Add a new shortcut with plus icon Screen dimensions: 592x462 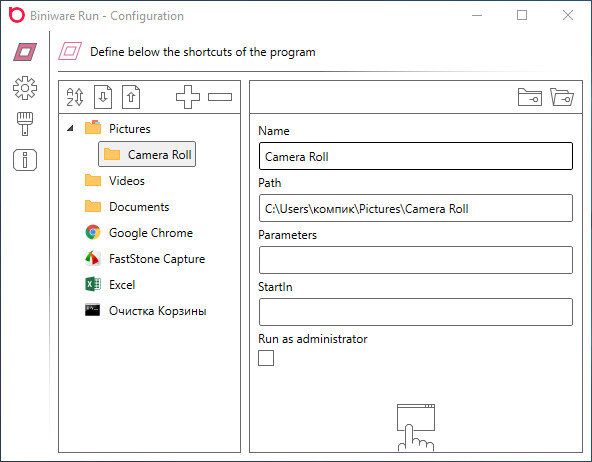coord(188,97)
